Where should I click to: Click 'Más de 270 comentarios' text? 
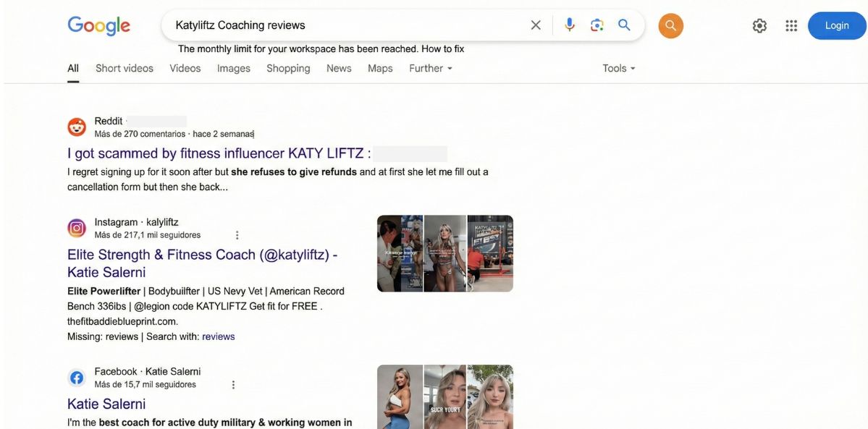140,134
